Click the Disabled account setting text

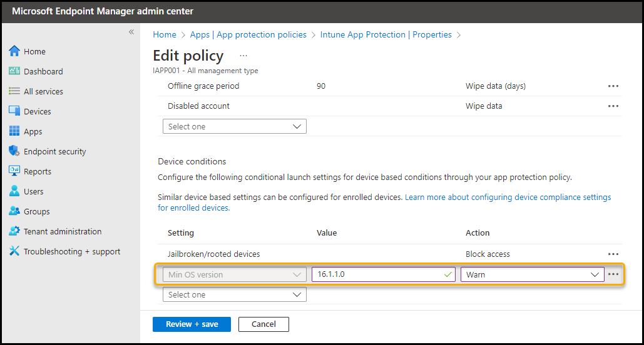coord(198,106)
